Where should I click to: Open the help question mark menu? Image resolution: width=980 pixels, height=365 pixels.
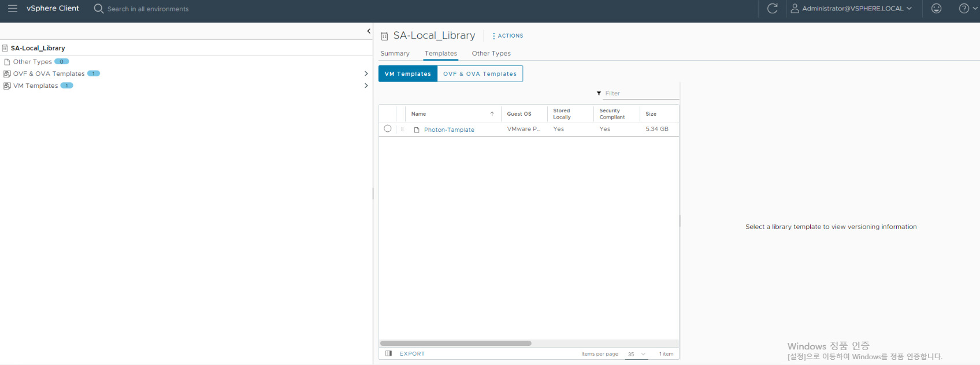click(968, 9)
